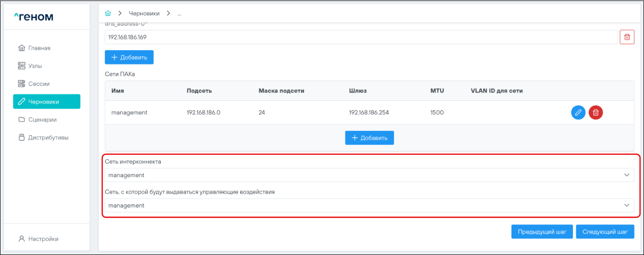Open Сценарии page
The image size is (644, 255).
point(42,120)
